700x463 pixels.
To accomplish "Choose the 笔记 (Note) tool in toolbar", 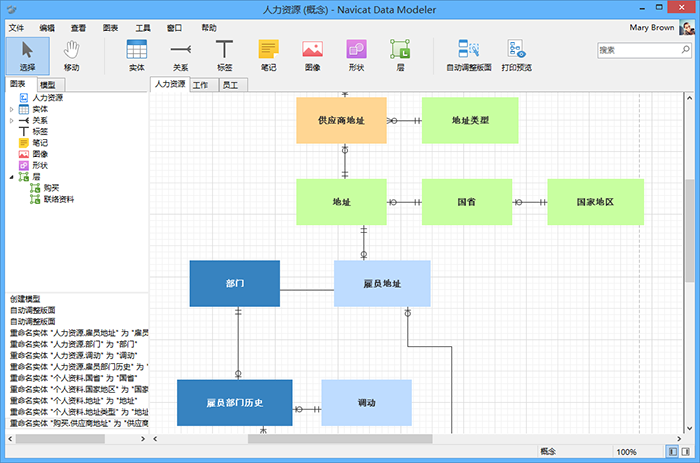I will (x=268, y=56).
